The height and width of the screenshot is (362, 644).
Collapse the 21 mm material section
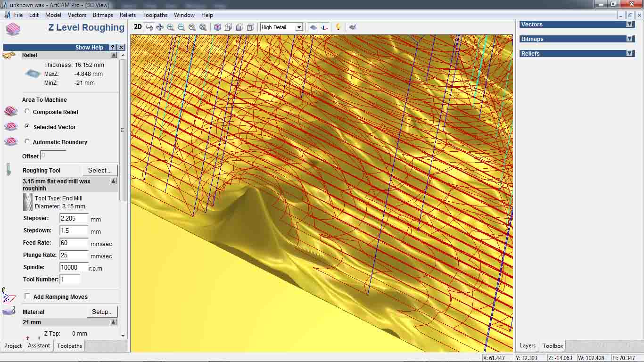click(x=114, y=322)
